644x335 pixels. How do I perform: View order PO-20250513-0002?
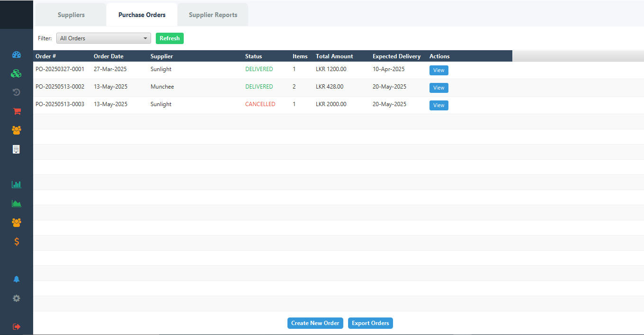pyautogui.click(x=439, y=88)
